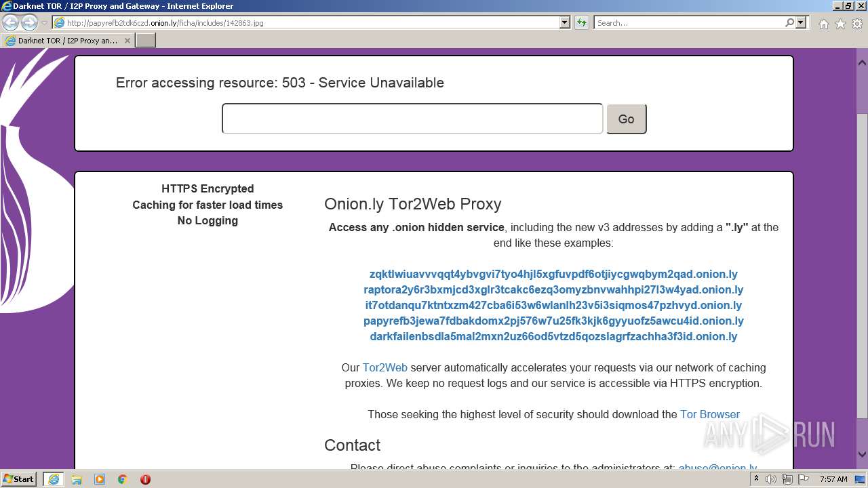
Task: Launch Google Chrome from the taskbar
Action: pos(123,479)
